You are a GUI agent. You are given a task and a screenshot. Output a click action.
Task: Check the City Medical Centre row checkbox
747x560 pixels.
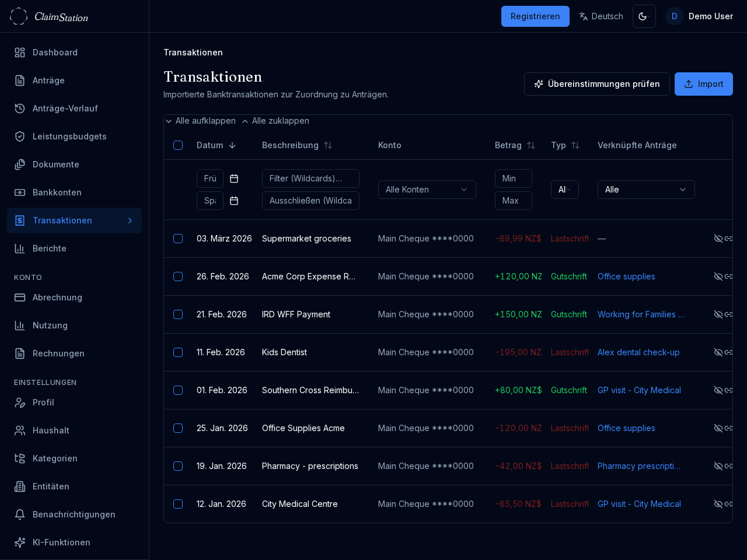click(x=178, y=504)
